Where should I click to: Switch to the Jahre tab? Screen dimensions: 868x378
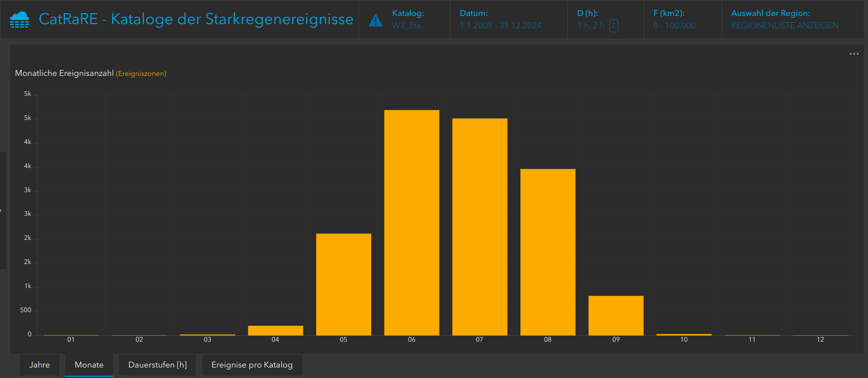tap(40, 365)
